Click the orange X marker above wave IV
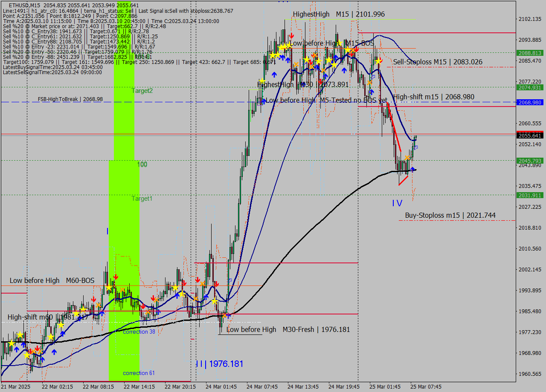 coord(407,158)
